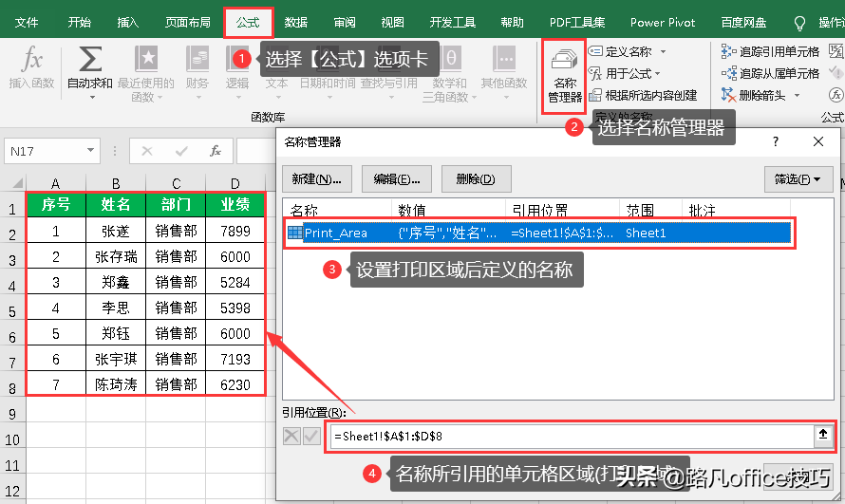This screenshot has height=504, width=845.
Task: Click cell with value 5284
Action: tap(235, 282)
